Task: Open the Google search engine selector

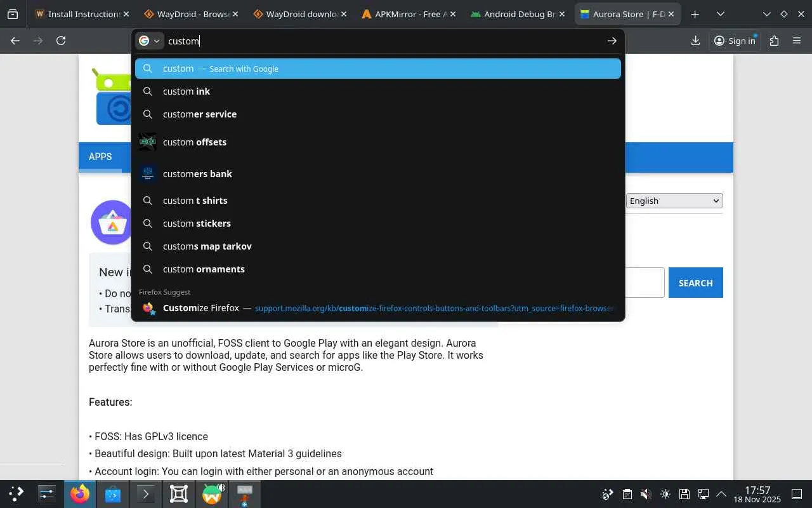Action: point(150,41)
